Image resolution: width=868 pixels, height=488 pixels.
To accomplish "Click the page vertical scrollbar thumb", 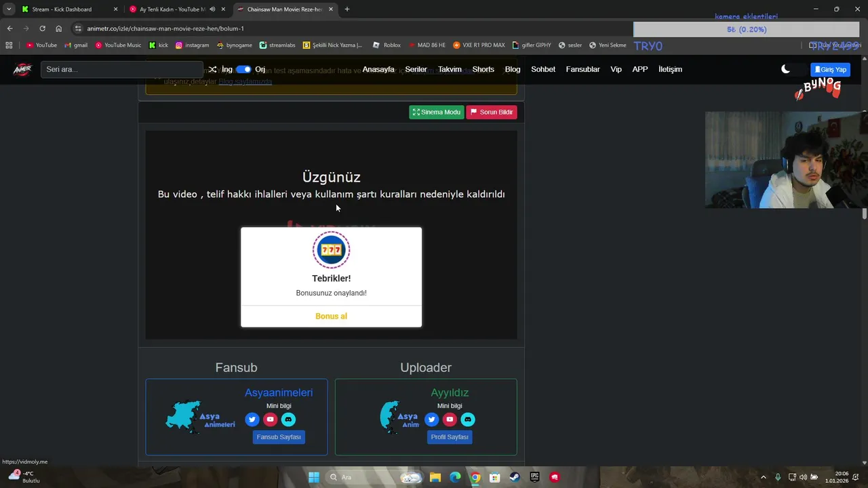I will (865, 213).
